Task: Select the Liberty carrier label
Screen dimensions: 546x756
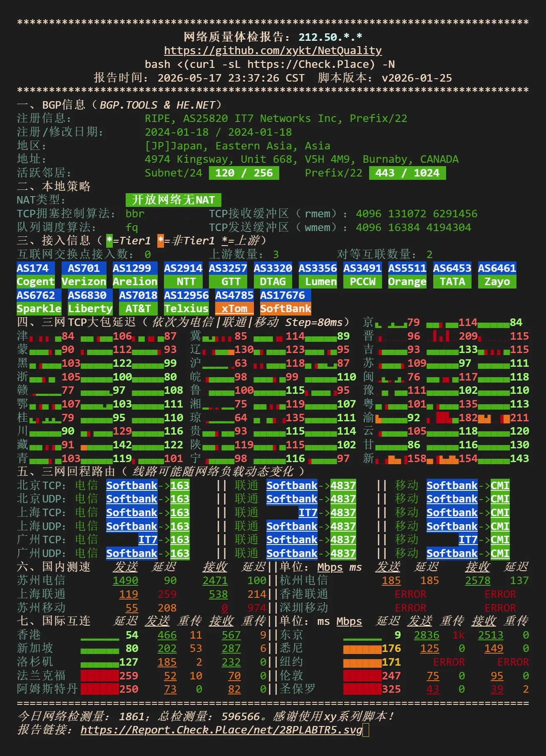Action: coord(90,308)
